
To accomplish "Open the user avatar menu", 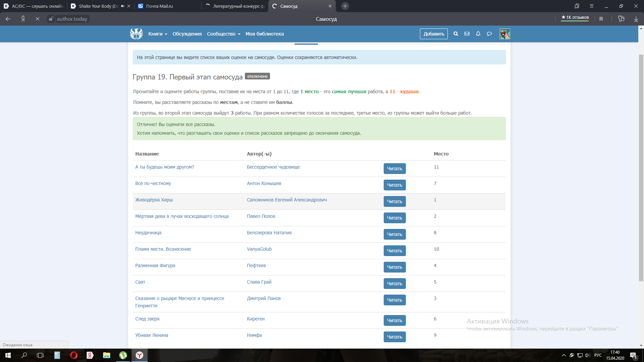I will [x=504, y=34].
